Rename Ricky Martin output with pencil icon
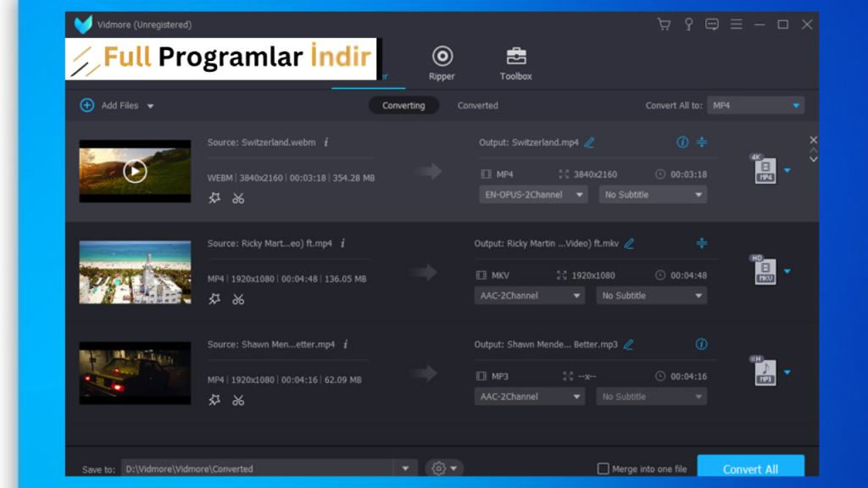Screen dimensions: 868x488 click(630, 243)
